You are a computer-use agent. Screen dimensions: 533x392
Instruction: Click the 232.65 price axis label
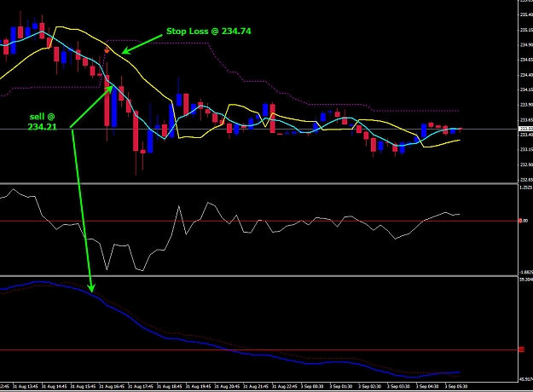[x=526, y=180]
